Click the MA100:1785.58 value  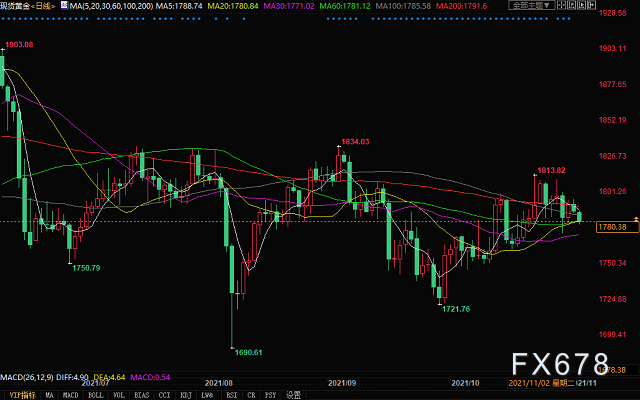coord(403,6)
